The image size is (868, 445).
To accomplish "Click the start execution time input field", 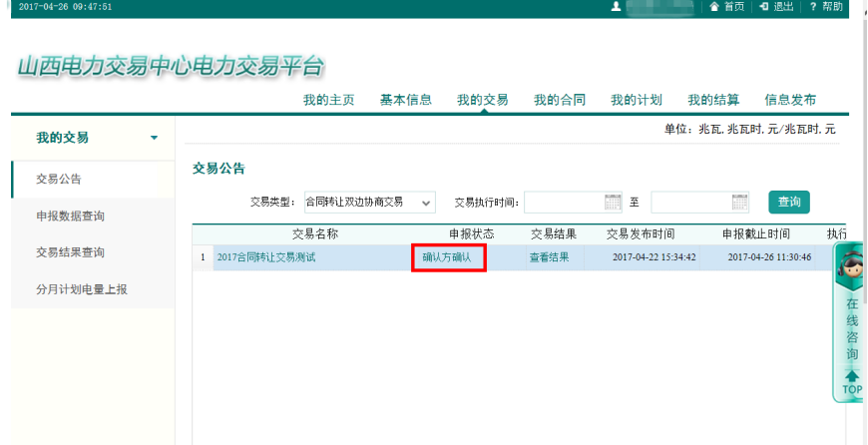I will pyautogui.click(x=564, y=203).
